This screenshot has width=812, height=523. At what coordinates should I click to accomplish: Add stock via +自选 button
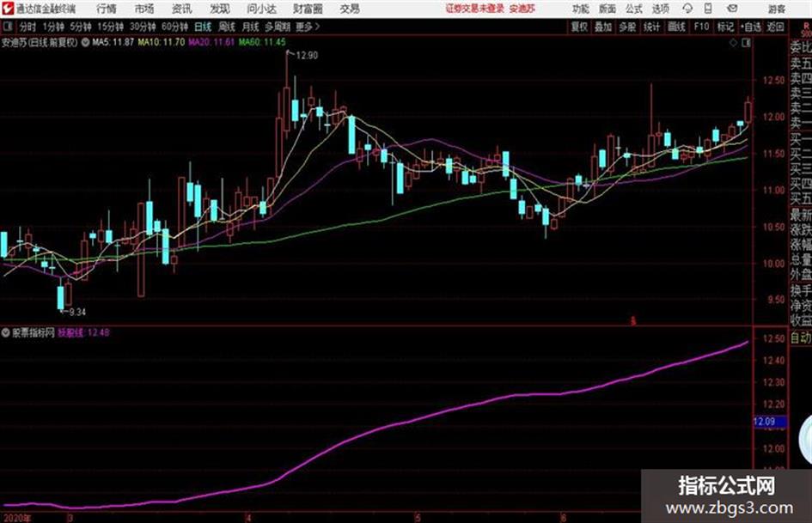[751, 27]
